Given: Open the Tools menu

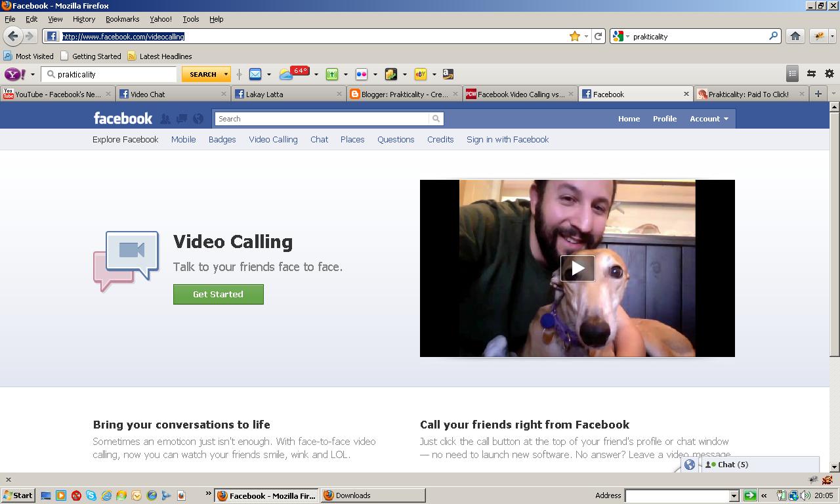Looking at the screenshot, I should pyautogui.click(x=191, y=19).
